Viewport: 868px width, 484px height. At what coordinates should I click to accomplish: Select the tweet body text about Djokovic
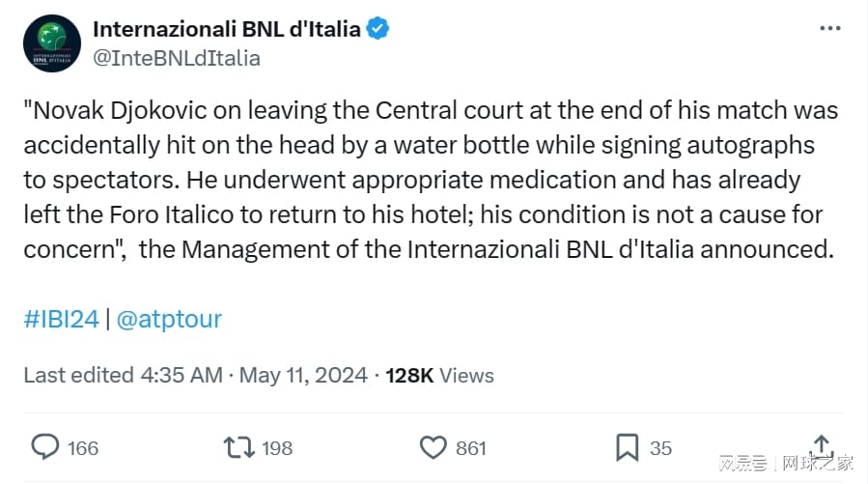tap(431, 180)
